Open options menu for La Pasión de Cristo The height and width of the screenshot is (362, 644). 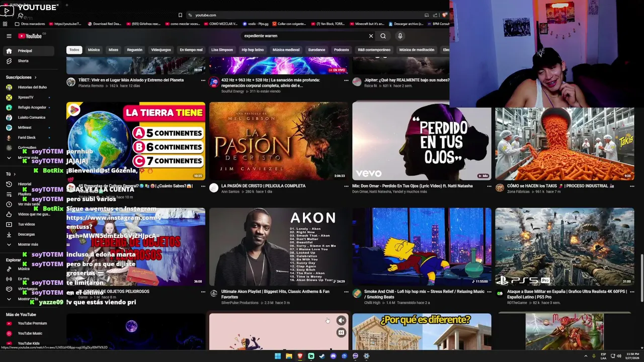click(346, 186)
